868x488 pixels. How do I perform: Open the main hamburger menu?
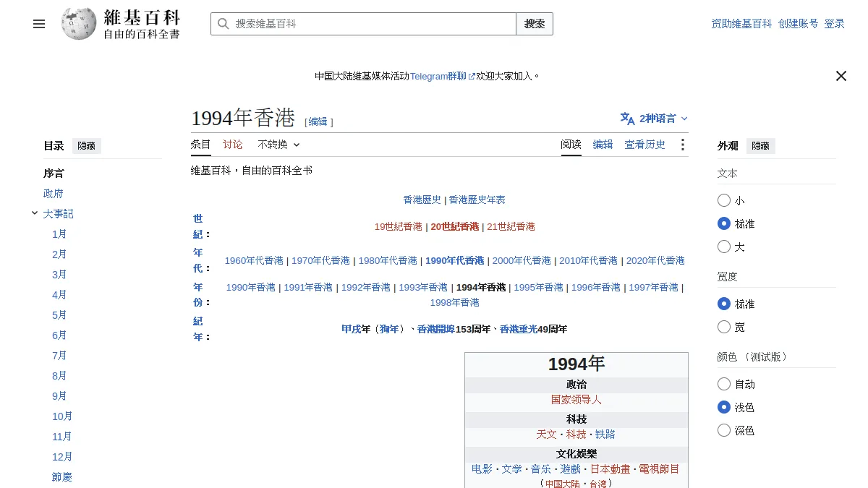[x=39, y=24]
